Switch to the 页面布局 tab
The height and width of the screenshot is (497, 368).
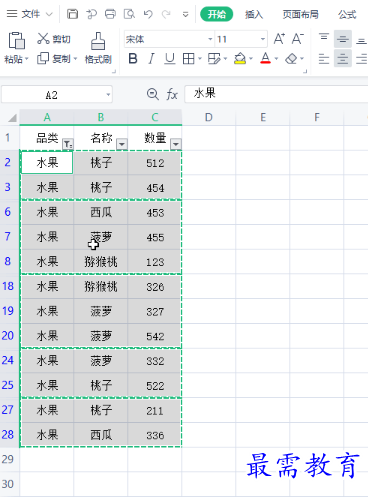coord(300,14)
